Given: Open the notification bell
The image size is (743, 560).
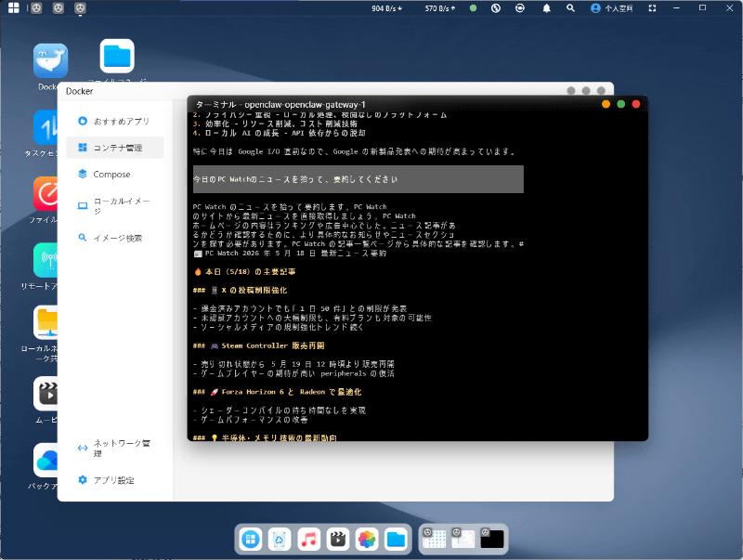Looking at the screenshot, I should (x=546, y=8).
